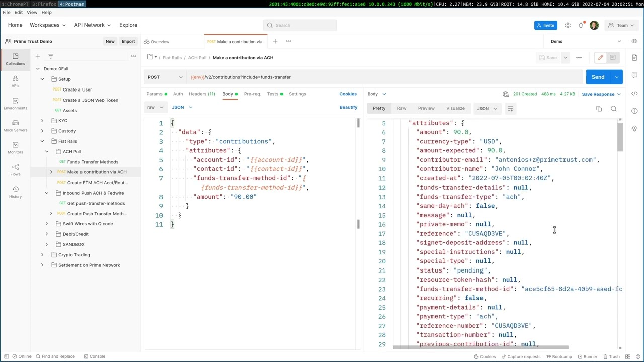Viewport: 644px width, 362px height.
Task: Click the response horizontal scrollbar
Action: (x=480, y=347)
